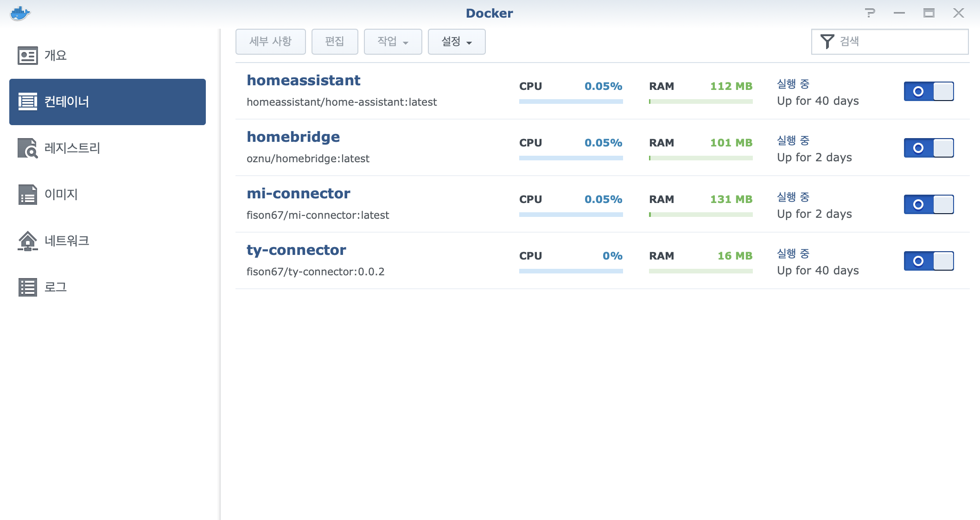Click the filter funnel icon in search

pos(827,42)
